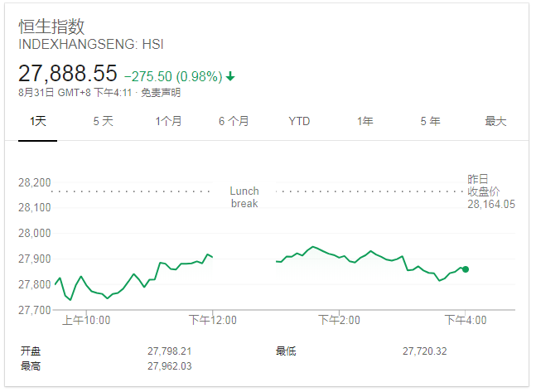
Task: Click the 27,962.03 high value
Action: (x=170, y=366)
